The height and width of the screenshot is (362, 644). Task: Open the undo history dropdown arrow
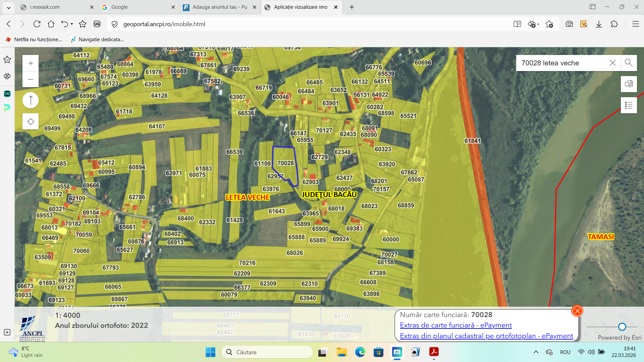[x=72, y=24]
